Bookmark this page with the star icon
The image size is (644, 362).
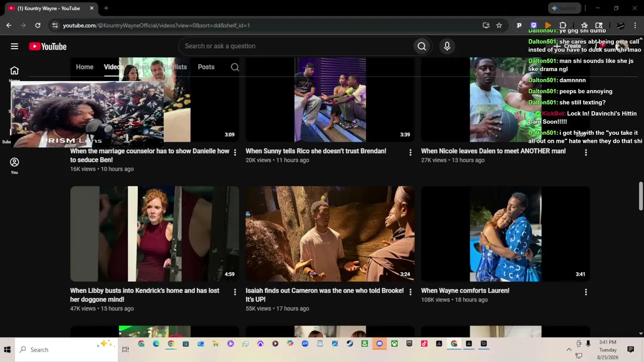point(499,25)
